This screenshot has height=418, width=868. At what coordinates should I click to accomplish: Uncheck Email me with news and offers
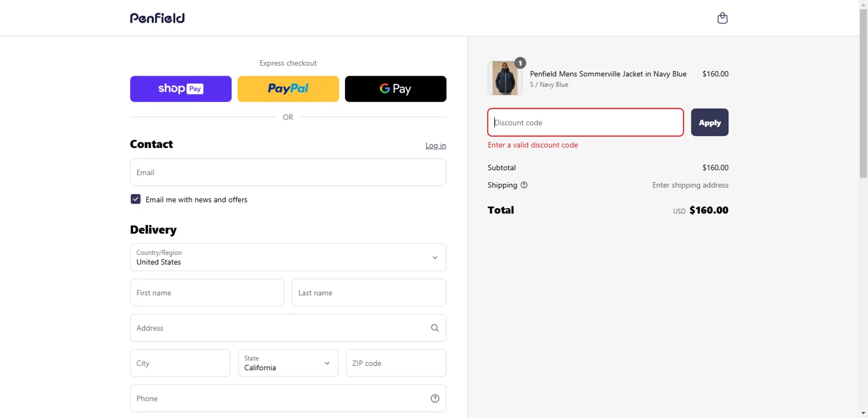[x=135, y=199]
